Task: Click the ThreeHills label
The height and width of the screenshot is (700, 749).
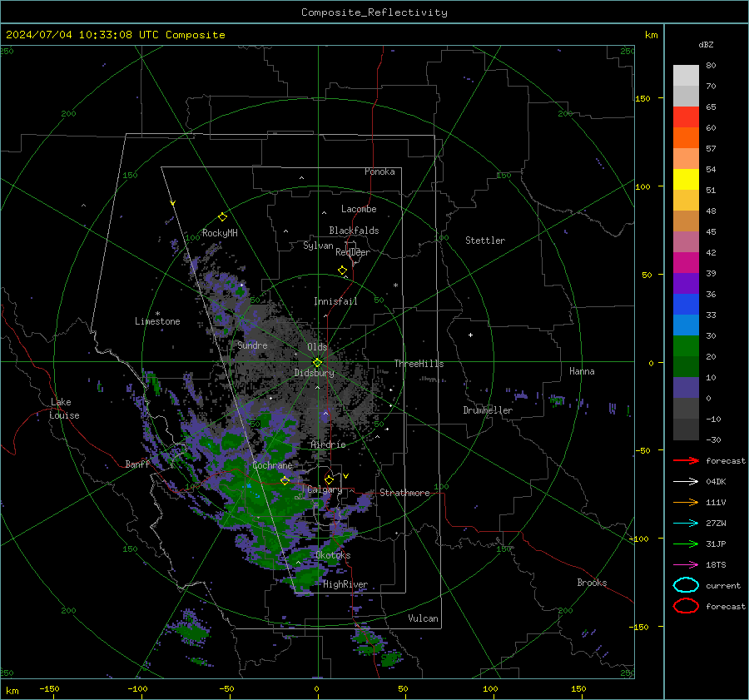Action: (x=419, y=364)
